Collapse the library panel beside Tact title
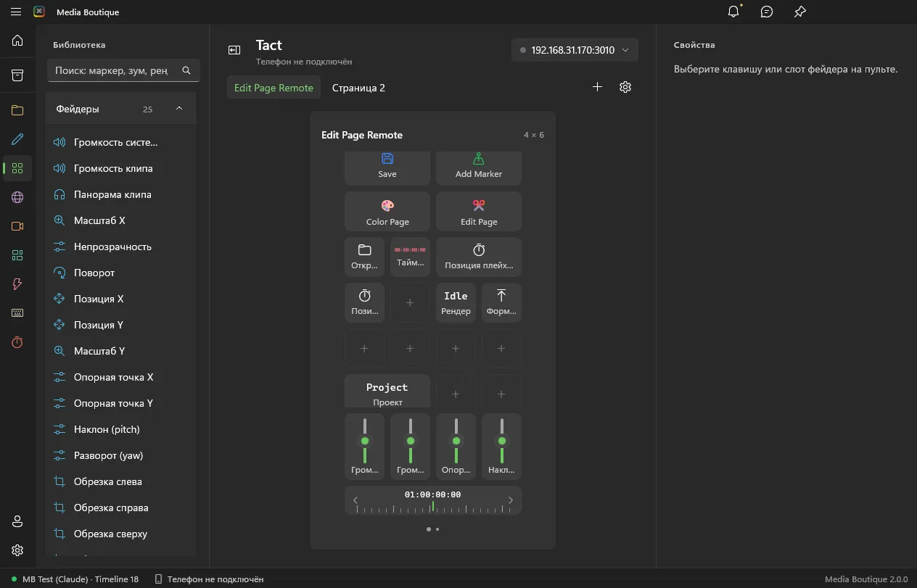 click(234, 50)
